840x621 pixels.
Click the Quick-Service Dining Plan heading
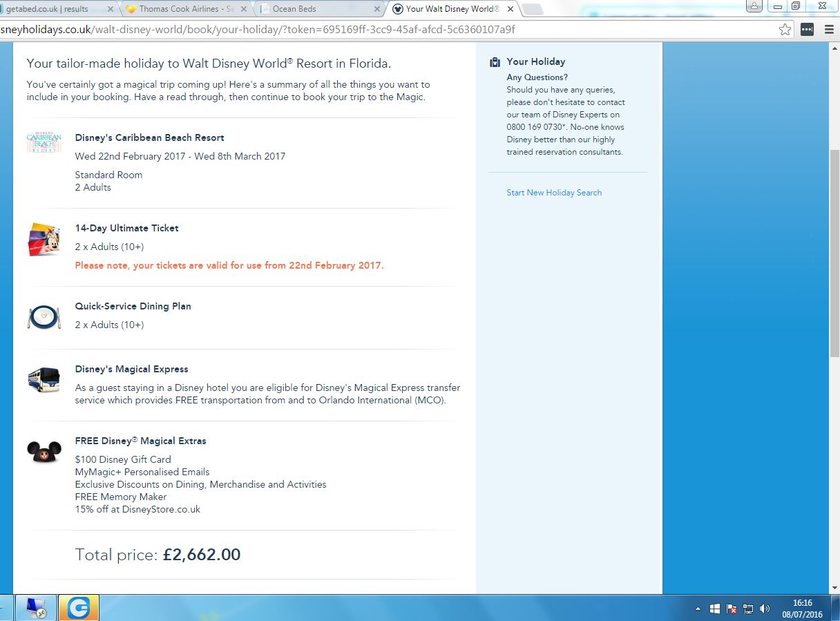pos(133,306)
